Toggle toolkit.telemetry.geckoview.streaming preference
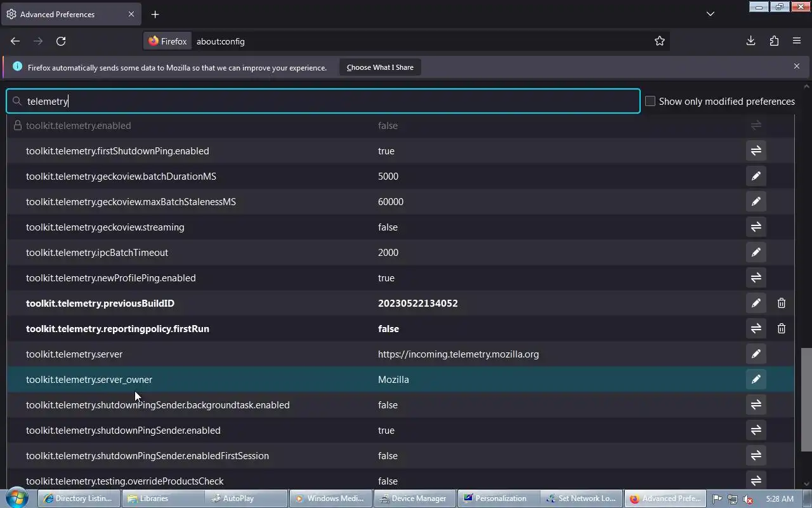Image resolution: width=812 pixels, height=508 pixels. [x=756, y=227]
